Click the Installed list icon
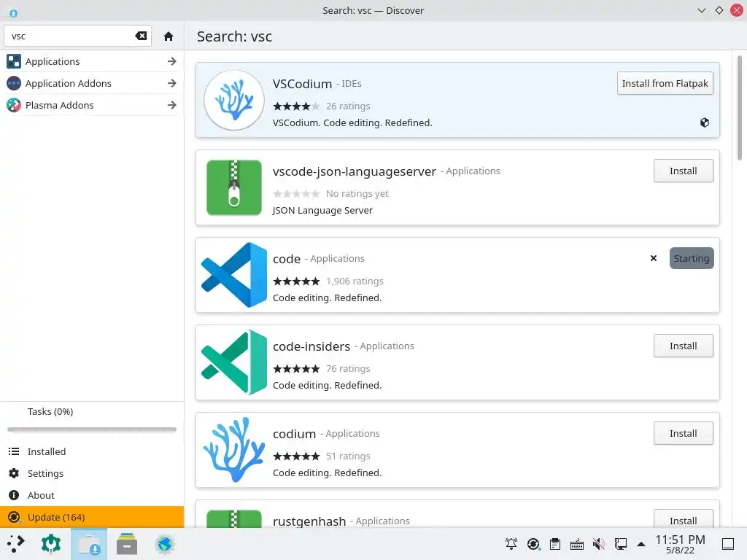747x560 pixels. 14,451
